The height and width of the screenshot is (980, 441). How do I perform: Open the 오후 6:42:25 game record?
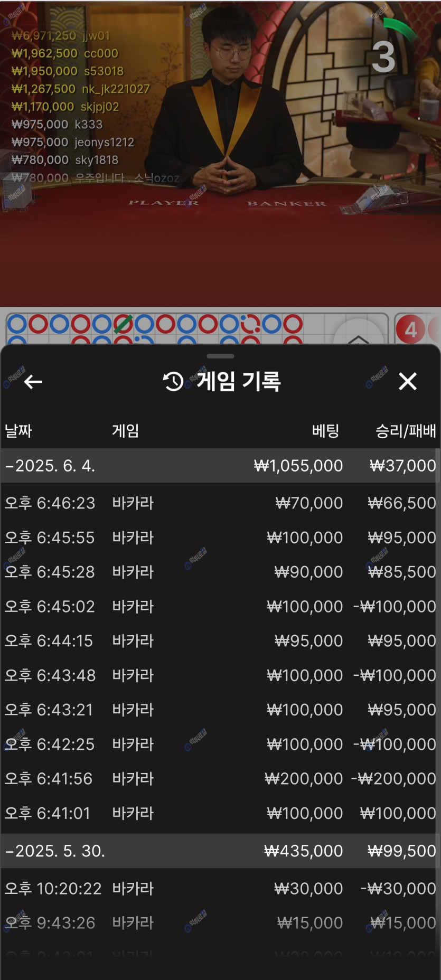[220, 744]
